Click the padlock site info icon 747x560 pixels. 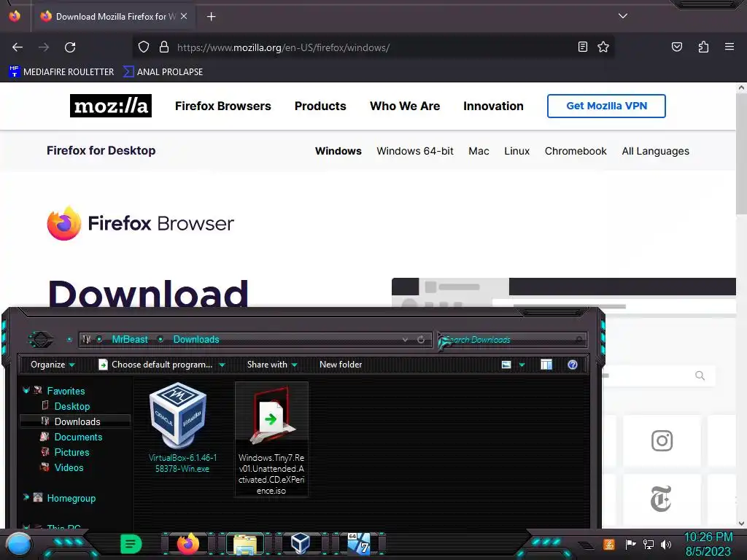click(x=164, y=47)
